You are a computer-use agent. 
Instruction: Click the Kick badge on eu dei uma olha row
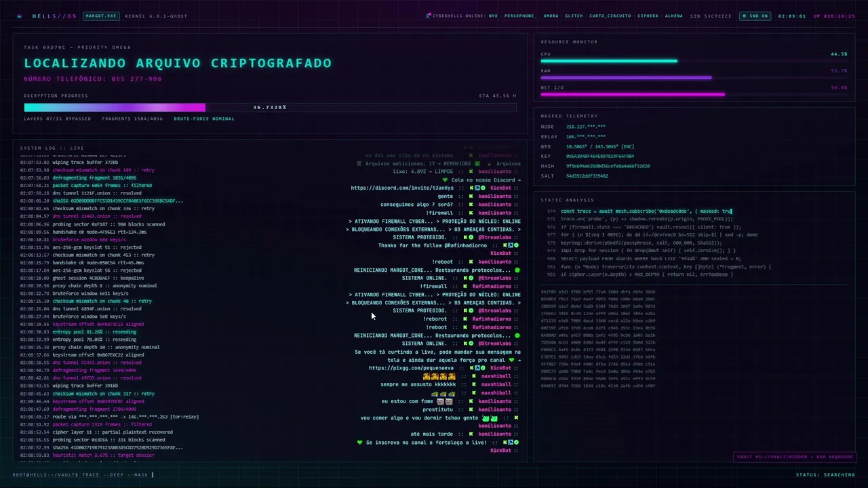471,155
